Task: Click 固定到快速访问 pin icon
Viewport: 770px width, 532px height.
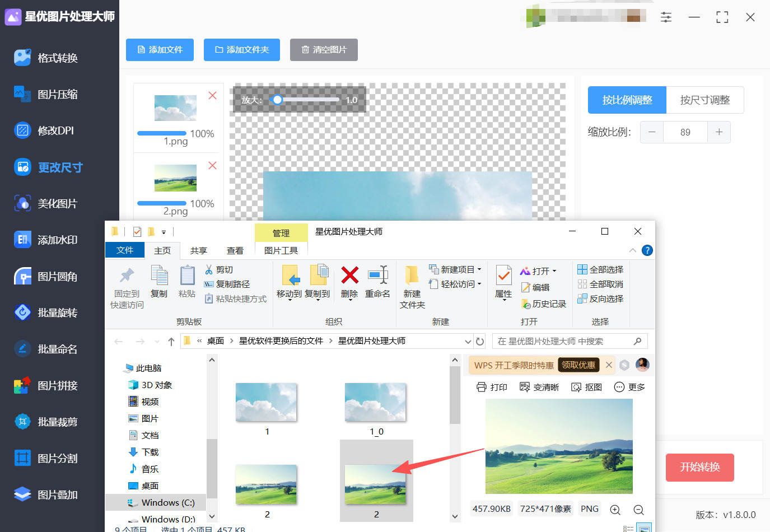Action: click(127, 275)
